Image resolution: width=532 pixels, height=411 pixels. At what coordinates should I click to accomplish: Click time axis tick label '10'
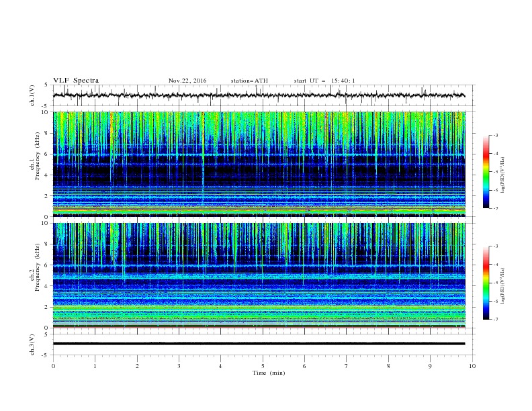click(x=472, y=366)
